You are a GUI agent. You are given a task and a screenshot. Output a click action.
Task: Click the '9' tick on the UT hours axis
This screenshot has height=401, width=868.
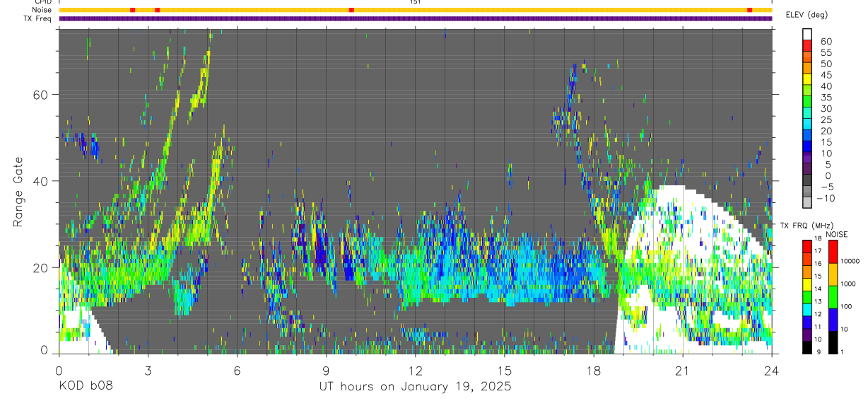[326, 370]
